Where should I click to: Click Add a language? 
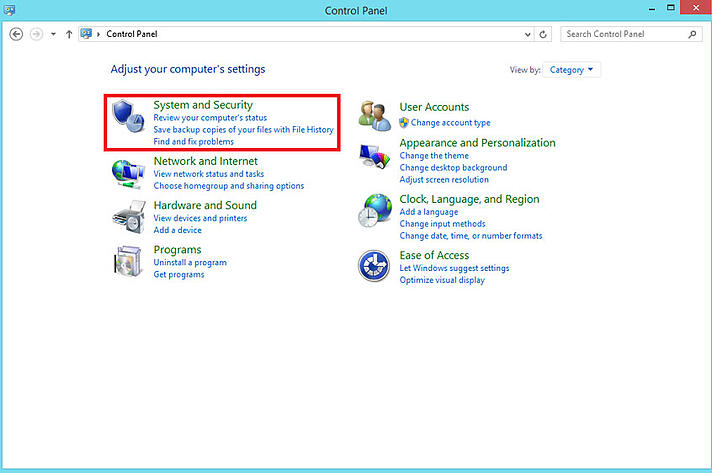(x=429, y=212)
